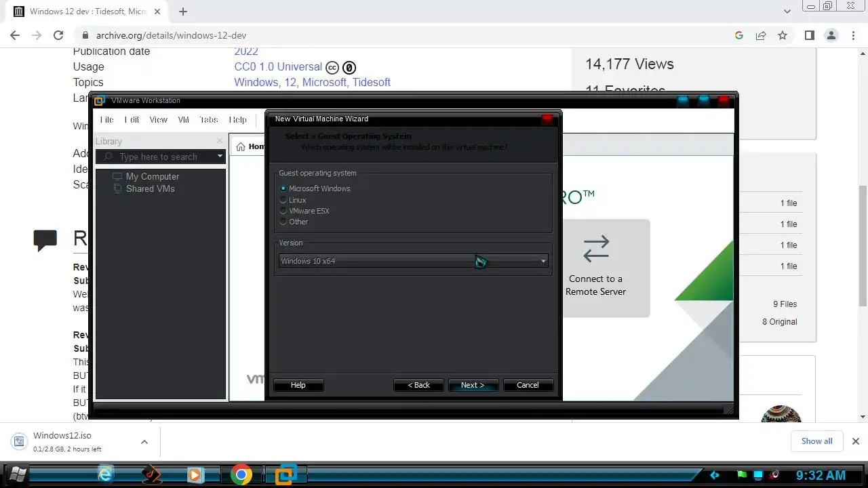Open the VMware Tabs menu
Image resolution: width=868 pixels, height=488 pixels.
[209, 119]
